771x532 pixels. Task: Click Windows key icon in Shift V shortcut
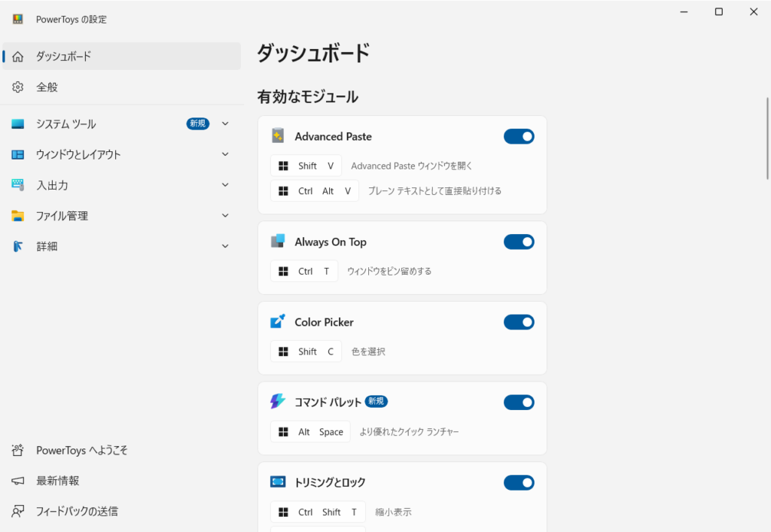(x=284, y=166)
